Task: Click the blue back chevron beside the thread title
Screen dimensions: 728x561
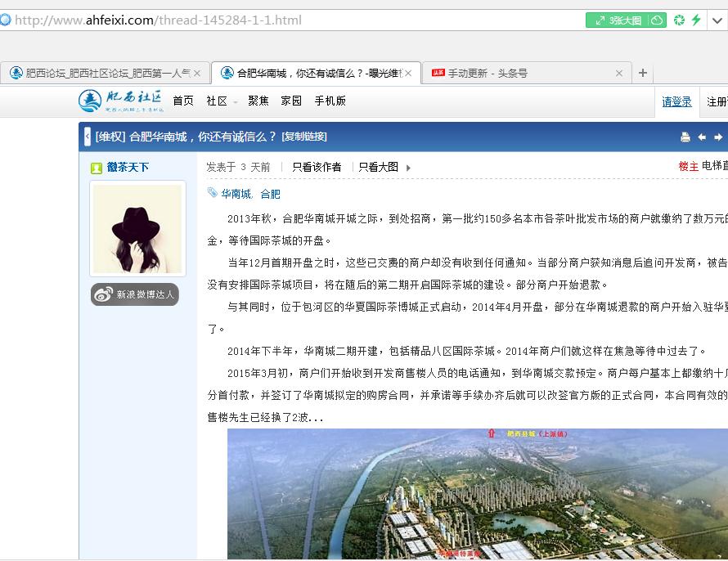Action: pos(87,136)
